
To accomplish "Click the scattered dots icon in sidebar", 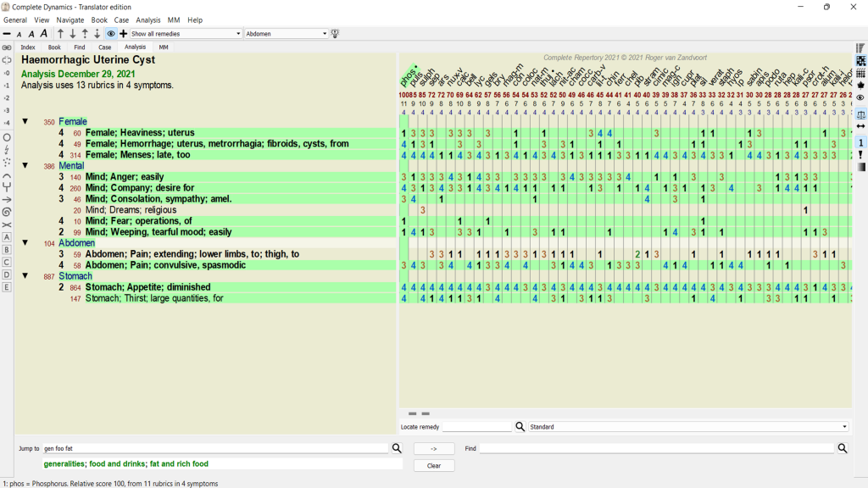I will (7, 162).
